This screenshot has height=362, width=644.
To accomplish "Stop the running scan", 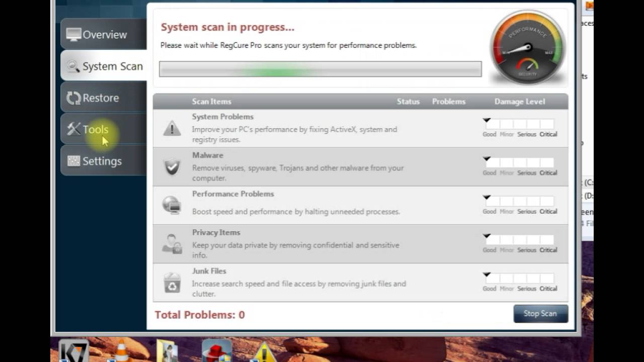I will (x=541, y=313).
